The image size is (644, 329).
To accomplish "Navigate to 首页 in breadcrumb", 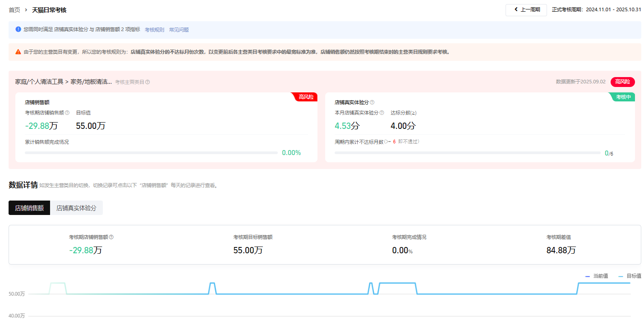I will pyautogui.click(x=14, y=10).
